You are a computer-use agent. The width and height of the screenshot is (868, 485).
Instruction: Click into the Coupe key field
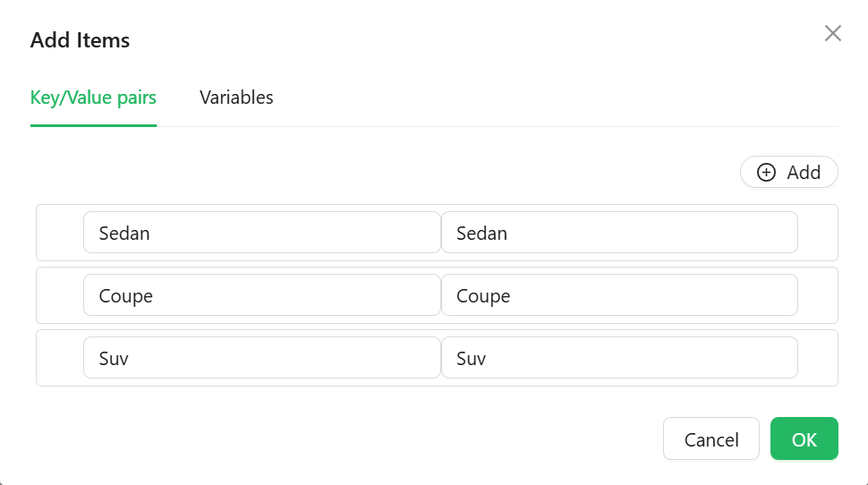click(262, 295)
